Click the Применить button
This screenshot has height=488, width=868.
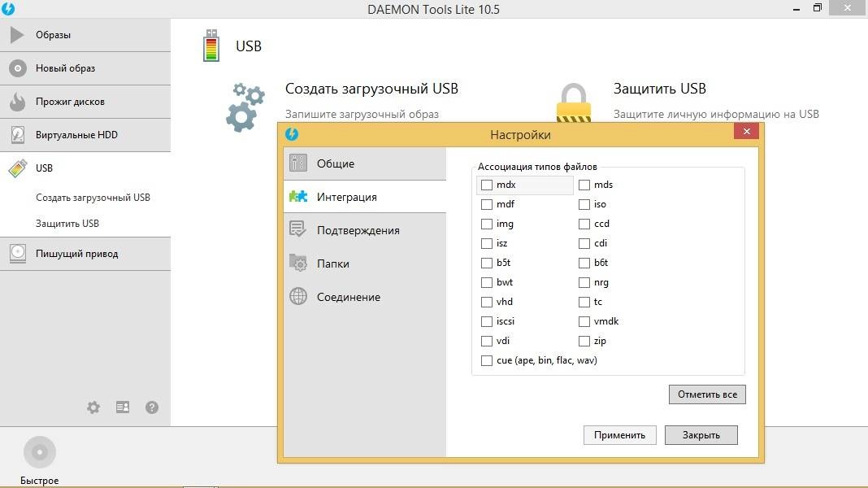pyautogui.click(x=619, y=435)
